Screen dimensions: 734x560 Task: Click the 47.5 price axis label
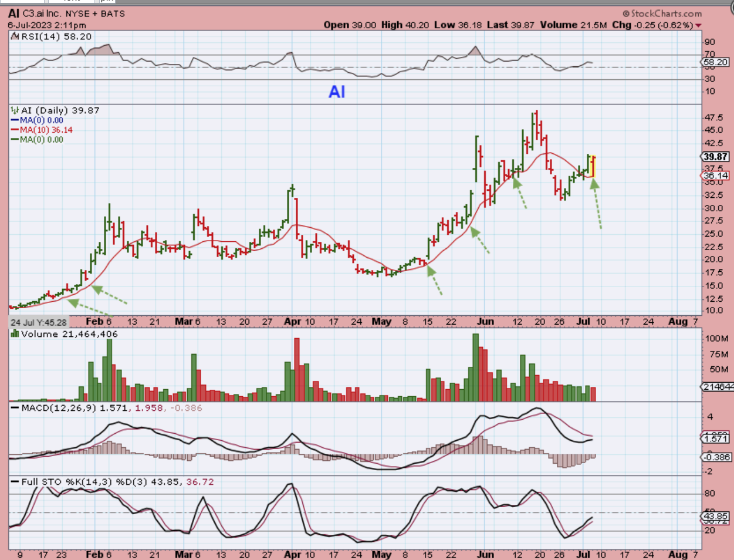713,118
